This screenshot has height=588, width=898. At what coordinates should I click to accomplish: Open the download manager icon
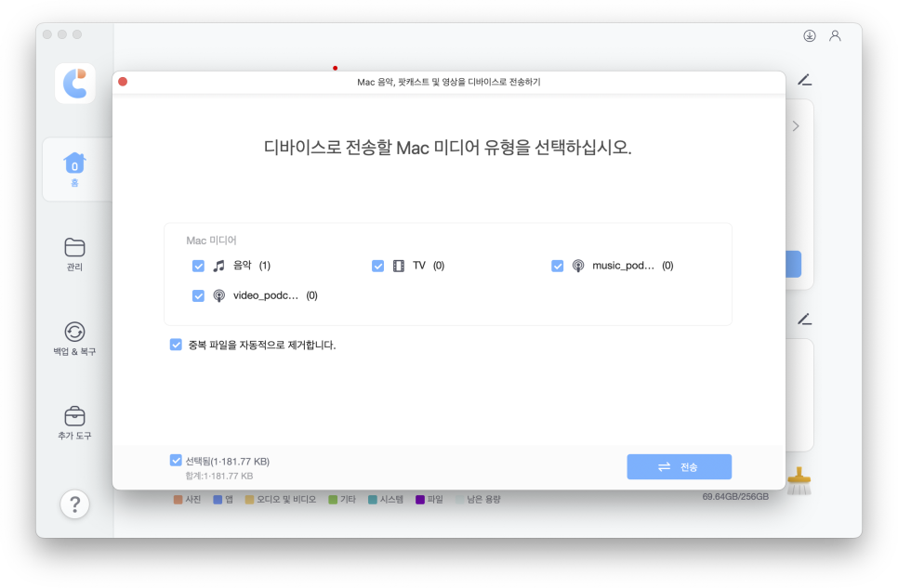coord(810,36)
